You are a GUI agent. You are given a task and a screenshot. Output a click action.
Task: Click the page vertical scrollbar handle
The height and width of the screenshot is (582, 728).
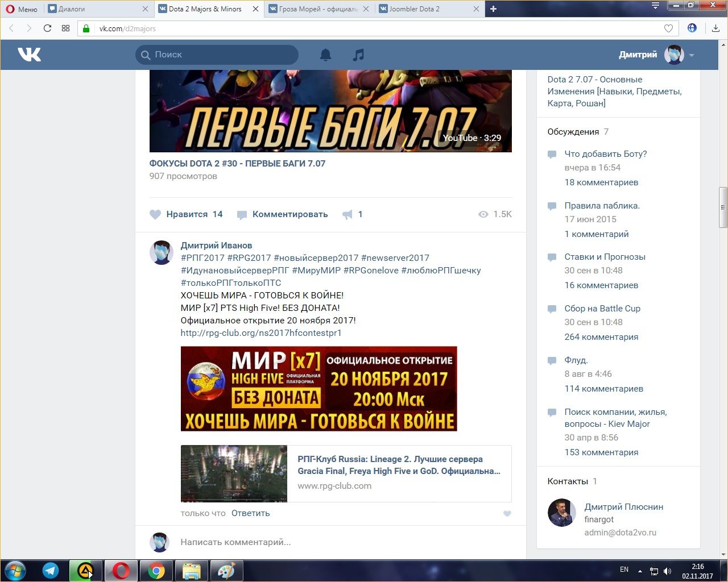tap(723, 207)
